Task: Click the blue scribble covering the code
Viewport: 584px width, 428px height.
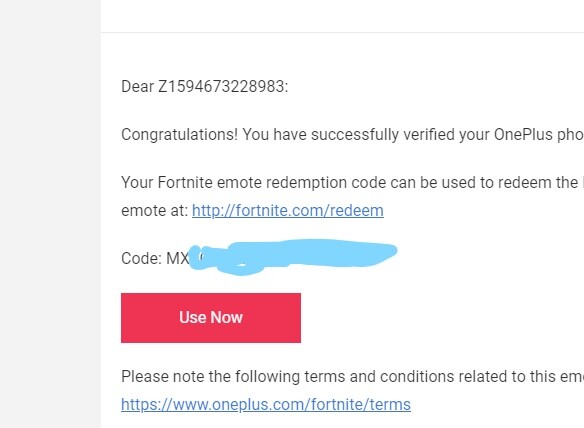Action: (293, 256)
